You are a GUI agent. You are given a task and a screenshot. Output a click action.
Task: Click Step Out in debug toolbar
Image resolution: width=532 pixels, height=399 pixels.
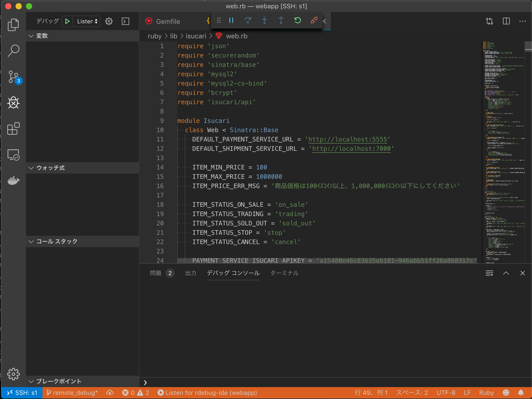pyautogui.click(x=281, y=20)
